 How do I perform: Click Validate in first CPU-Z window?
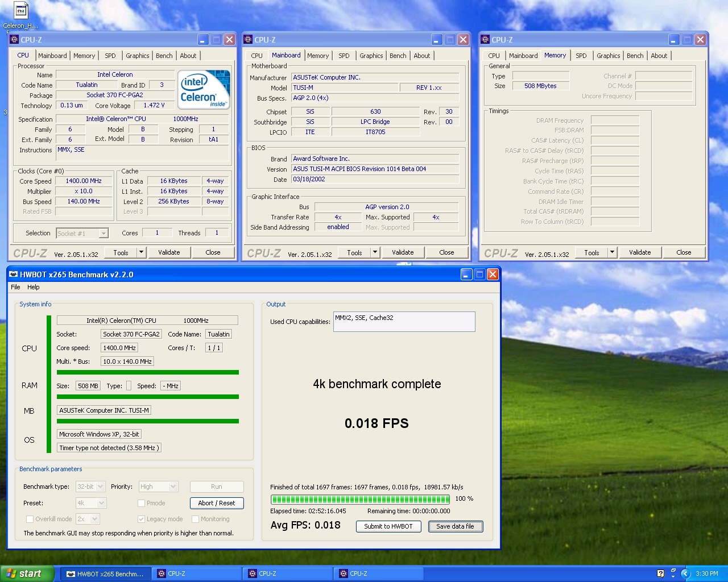pyautogui.click(x=169, y=252)
